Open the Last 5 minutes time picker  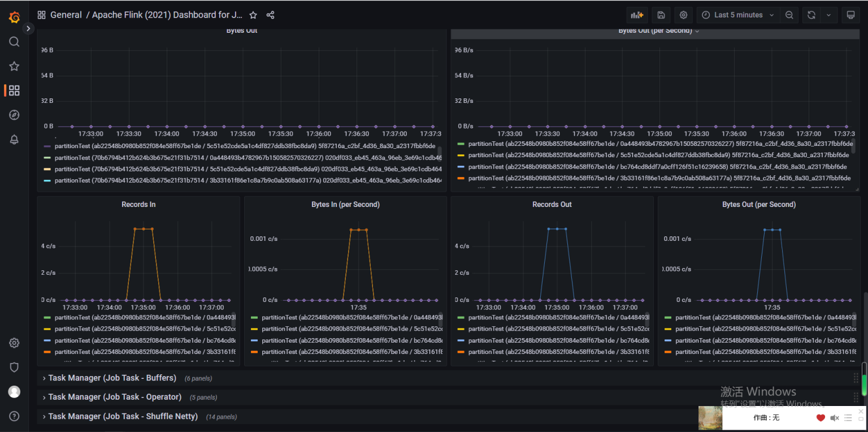pos(739,15)
